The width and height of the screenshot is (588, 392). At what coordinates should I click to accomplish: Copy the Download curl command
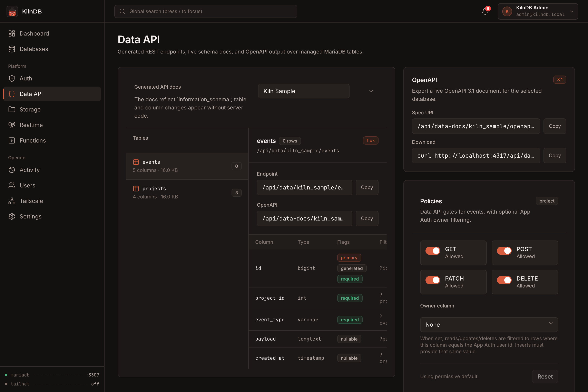pyautogui.click(x=555, y=156)
